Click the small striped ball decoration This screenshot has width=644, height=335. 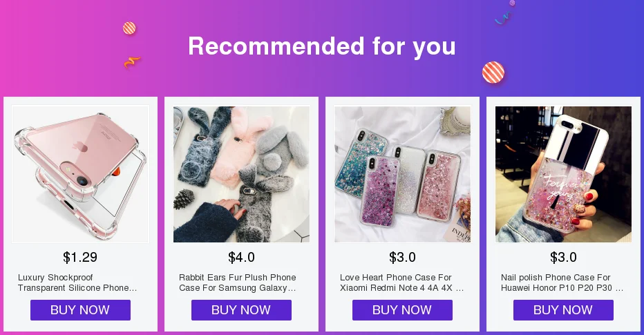tap(129, 28)
